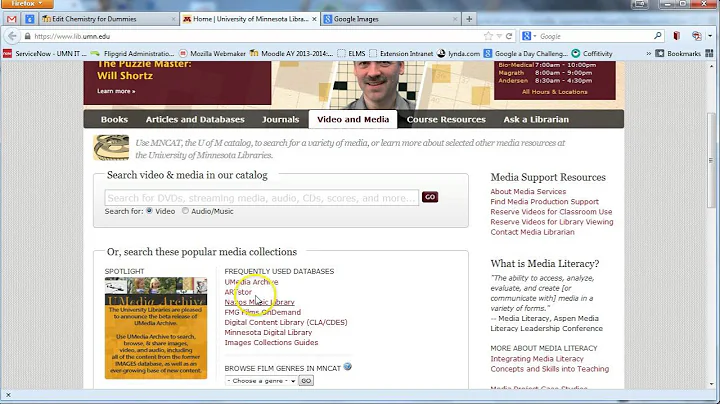Click the help icon beside Browse Film Genres
Viewport: 720px width, 404px height.
pyautogui.click(x=348, y=366)
